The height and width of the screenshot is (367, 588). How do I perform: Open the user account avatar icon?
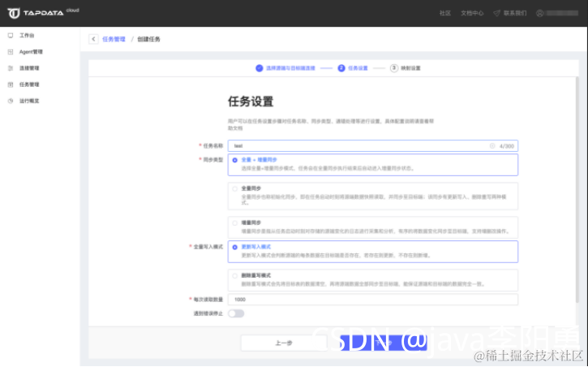tap(539, 13)
